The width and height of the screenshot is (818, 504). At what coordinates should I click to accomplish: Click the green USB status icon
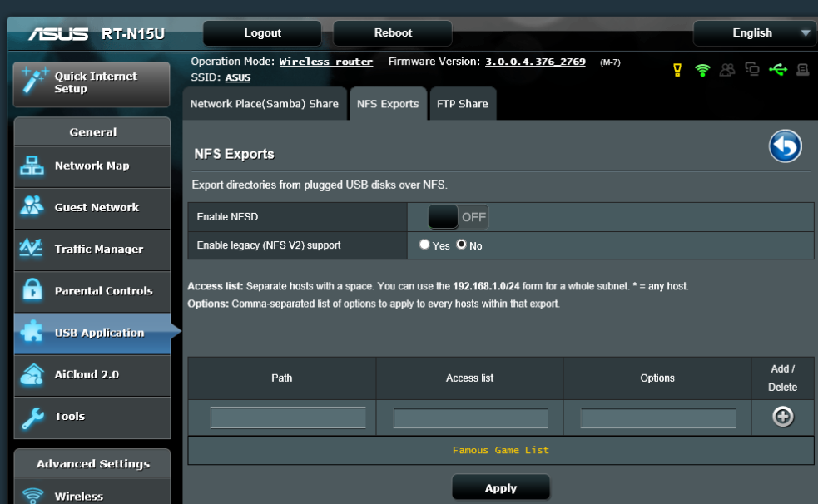(x=777, y=70)
